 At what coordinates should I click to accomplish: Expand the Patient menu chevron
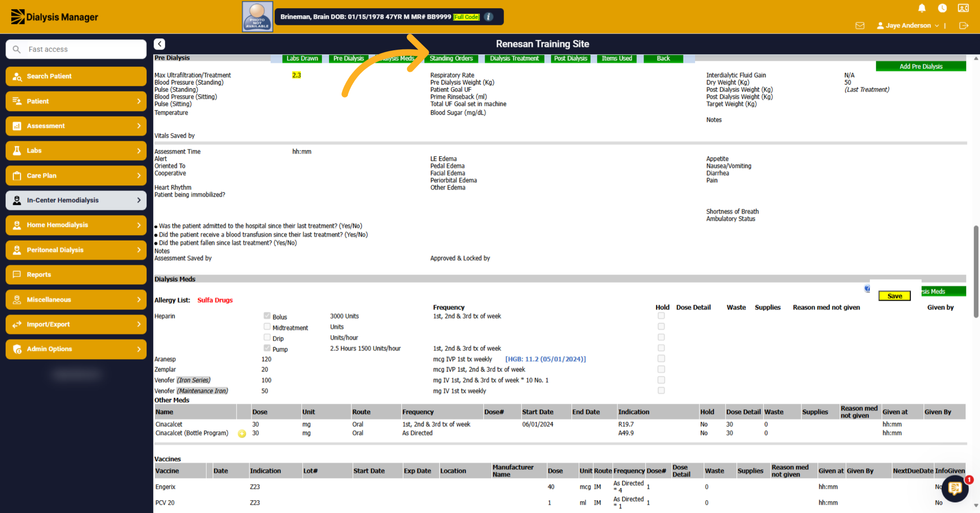point(139,101)
